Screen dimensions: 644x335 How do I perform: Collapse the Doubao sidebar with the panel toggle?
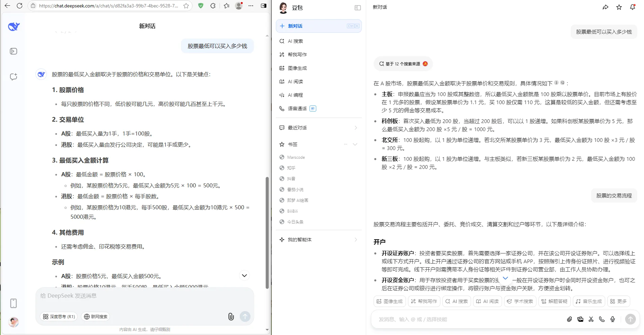(357, 8)
